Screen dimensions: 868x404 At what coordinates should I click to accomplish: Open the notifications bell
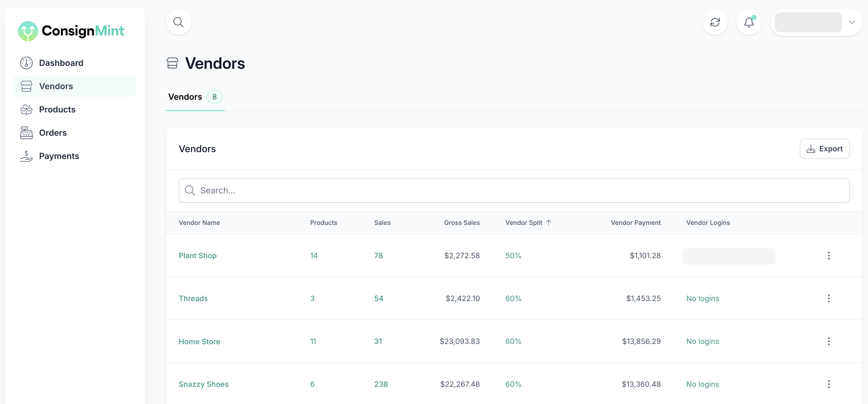[x=748, y=22]
